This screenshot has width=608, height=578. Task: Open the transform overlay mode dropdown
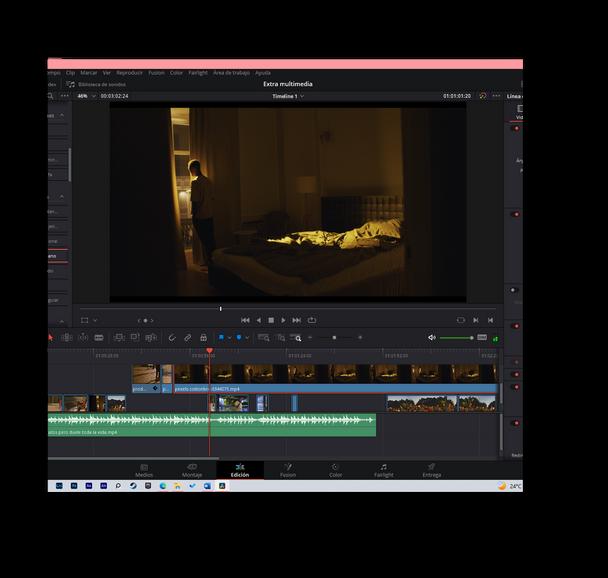pos(95,320)
